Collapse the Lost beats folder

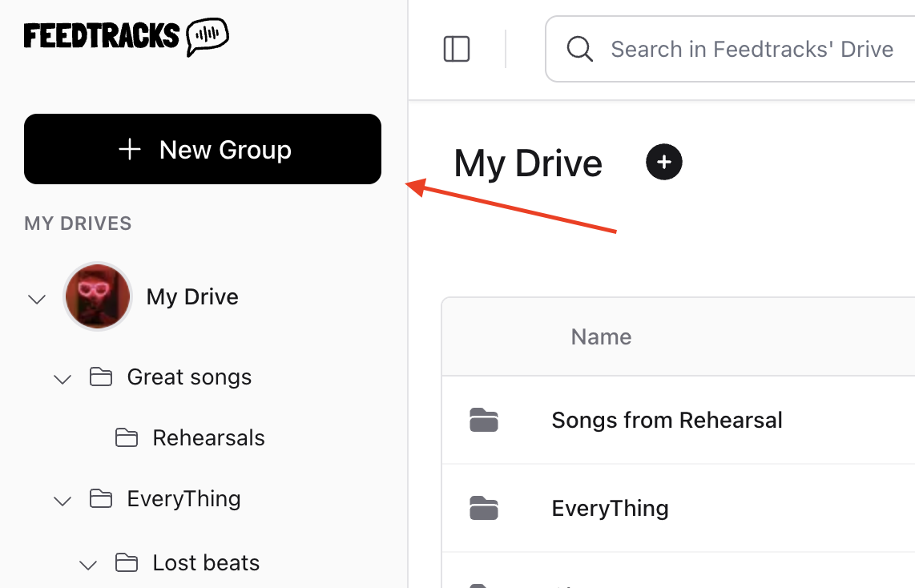[88, 564]
